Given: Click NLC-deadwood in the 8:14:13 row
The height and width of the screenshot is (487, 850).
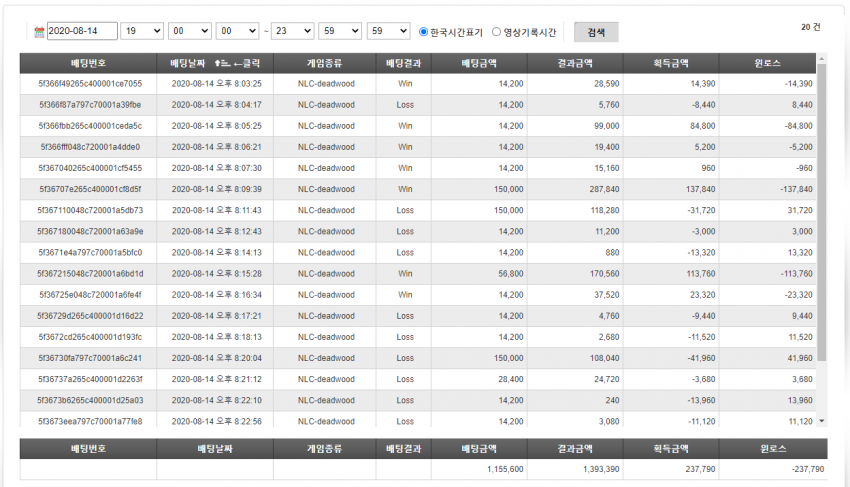Looking at the screenshot, I should pyautogui.click(x=326, y=253).
